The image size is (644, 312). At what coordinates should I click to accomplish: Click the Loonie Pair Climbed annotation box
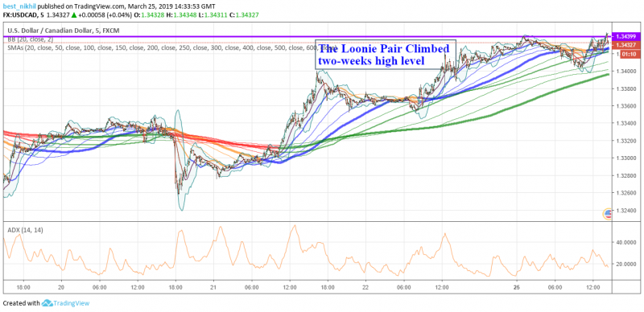click(386, 55)
